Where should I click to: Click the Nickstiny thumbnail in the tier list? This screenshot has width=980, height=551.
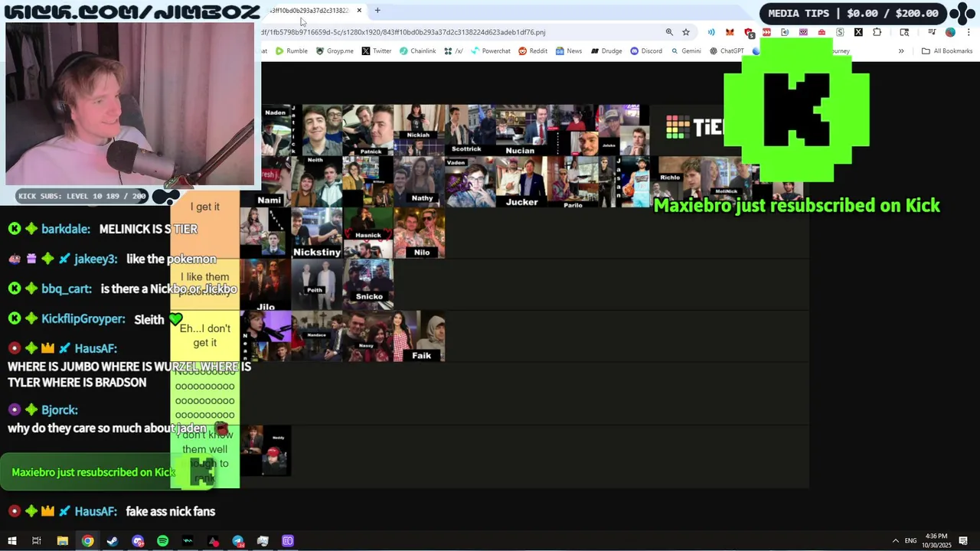(317, 233)
